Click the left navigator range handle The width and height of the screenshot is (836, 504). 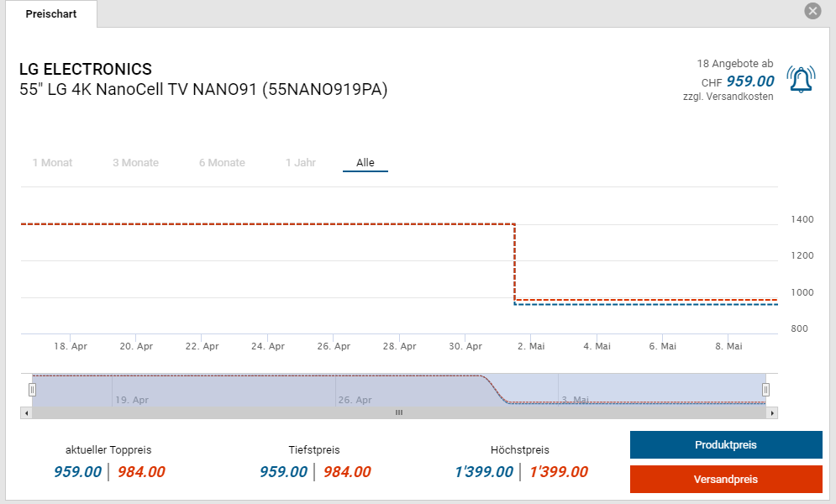coord(32,389)
